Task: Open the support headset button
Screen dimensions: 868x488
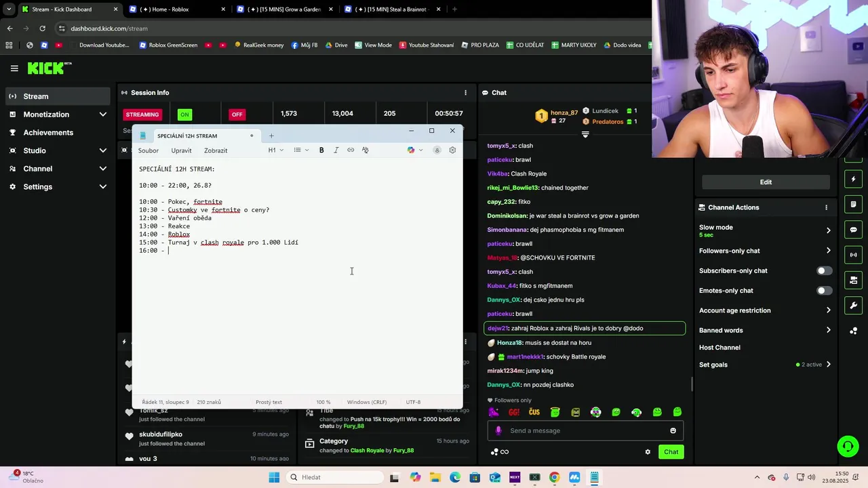Action: click(848, 446)
